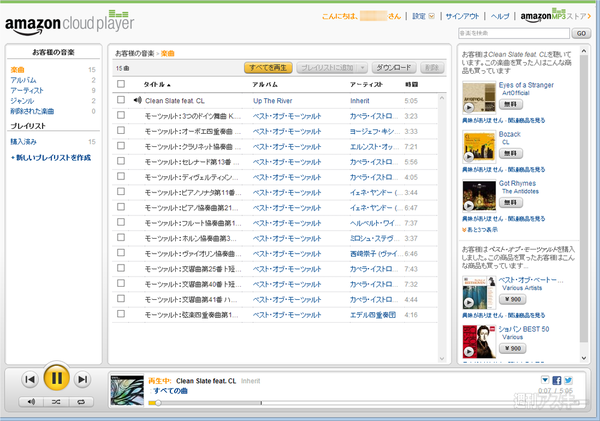Pause playback with the yellow pause button
Viewport: 600px width, 421px height.
(x=56, y=378)
